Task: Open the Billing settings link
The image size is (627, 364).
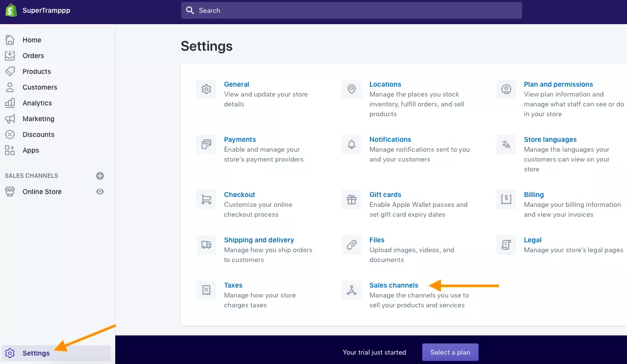Action: click(534, 195)
